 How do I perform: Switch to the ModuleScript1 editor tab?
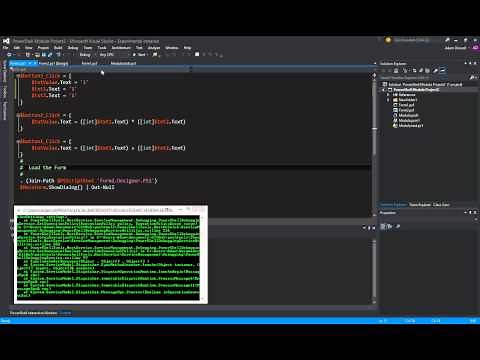tap(123, 63)
